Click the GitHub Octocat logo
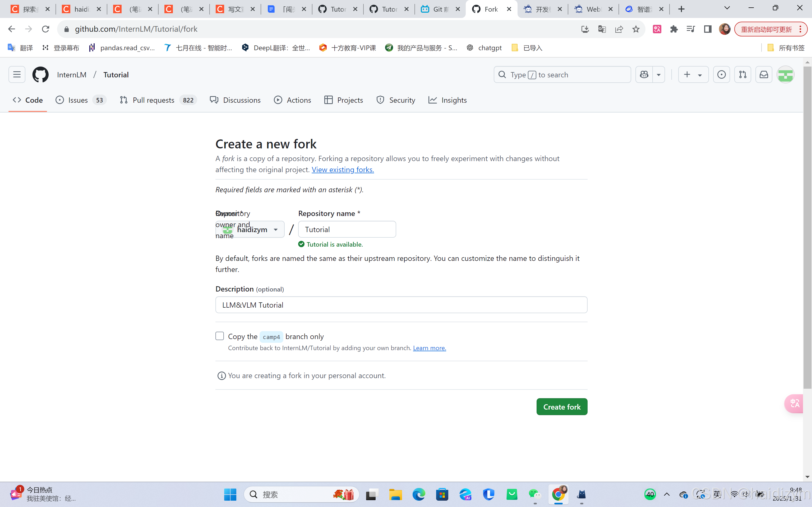Viewport: 812px width, 507px height. (x=40, y=74)
